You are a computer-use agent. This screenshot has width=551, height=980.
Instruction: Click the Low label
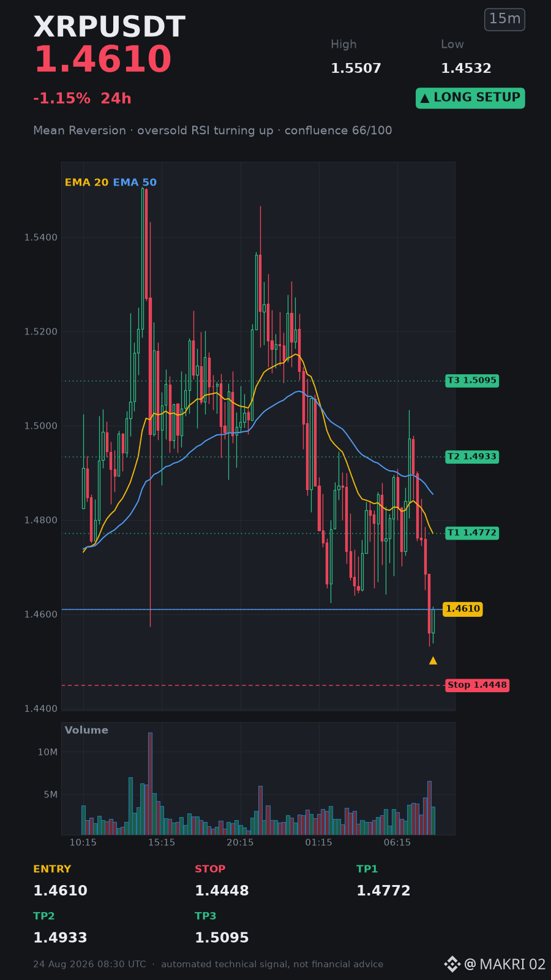pyautogui.click(x=452, y=45)
